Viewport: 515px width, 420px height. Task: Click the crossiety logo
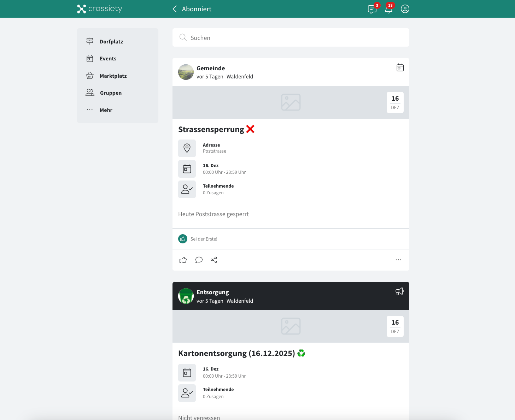click(100, 9)
